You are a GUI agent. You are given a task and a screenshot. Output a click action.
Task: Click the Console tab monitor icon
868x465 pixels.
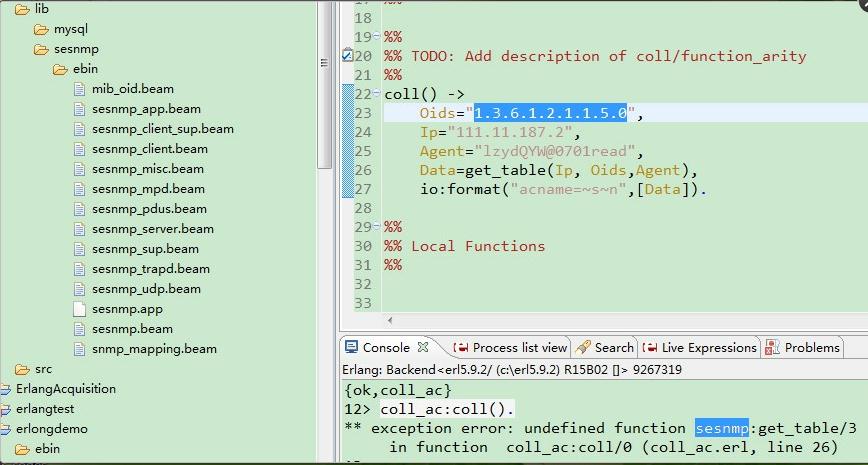[351, 347]
